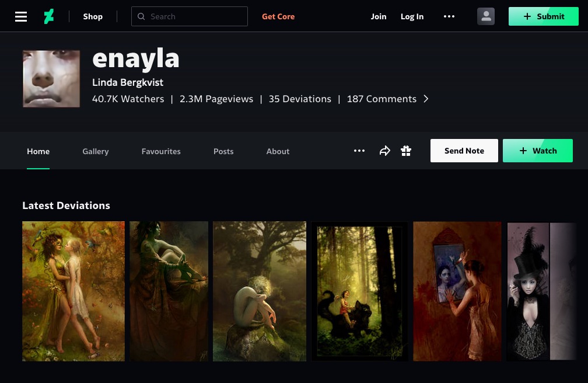This screenshot has width=588, height=383.
Task: Open top bar more options dots
Action: click(449, 16)
